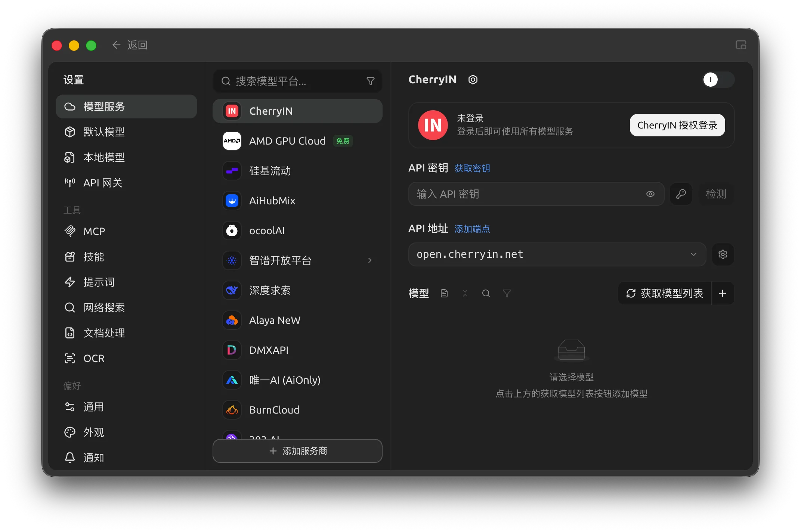Click the DMXAPI letter D logo icon

(x=232, y=350)
